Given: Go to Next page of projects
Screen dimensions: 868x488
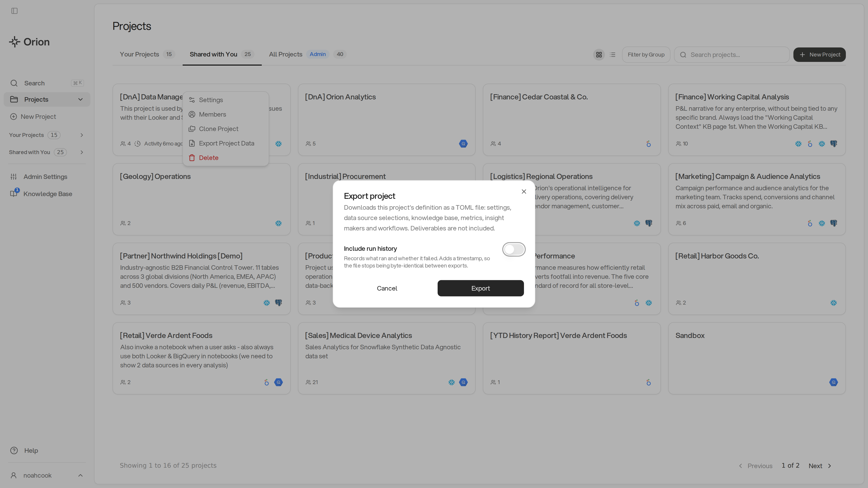Looking at the screenshot, I should 820,466.
